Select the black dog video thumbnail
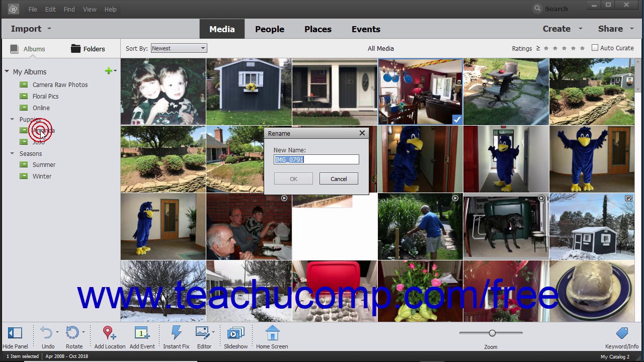644x362 pixels. click(x=506, y=226)
